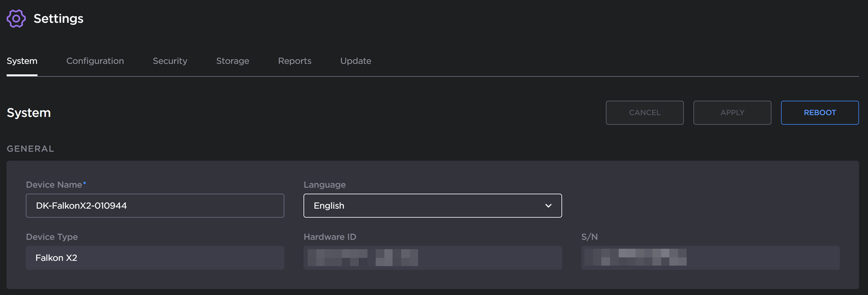
Task: Click the Device Type field showing Falkon X2
Action: (x=155, y=258)
